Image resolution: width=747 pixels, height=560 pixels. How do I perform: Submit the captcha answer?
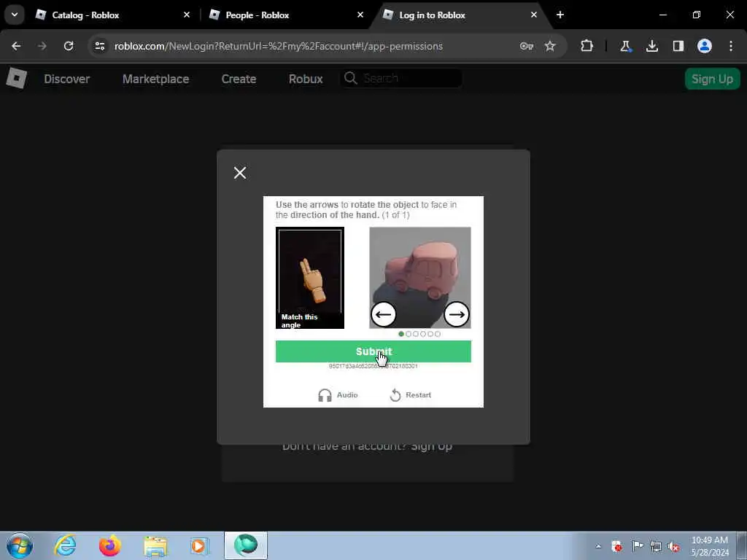373,351
